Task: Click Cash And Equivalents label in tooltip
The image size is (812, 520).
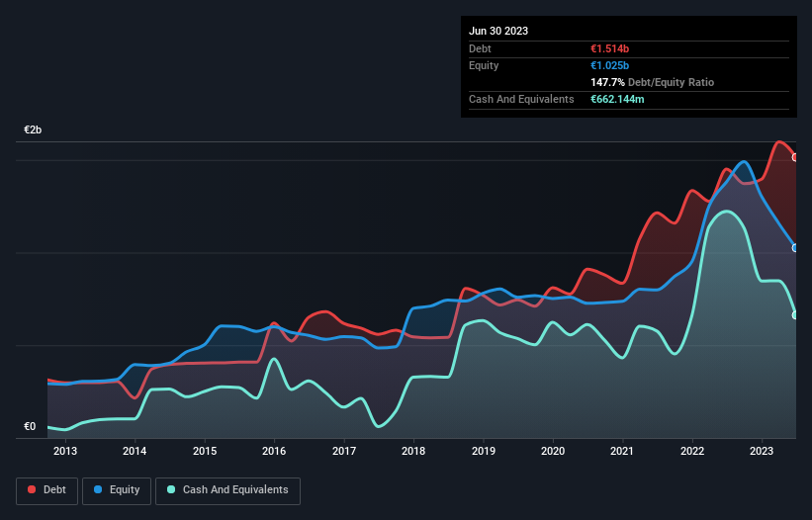Action: coord(521,99)
